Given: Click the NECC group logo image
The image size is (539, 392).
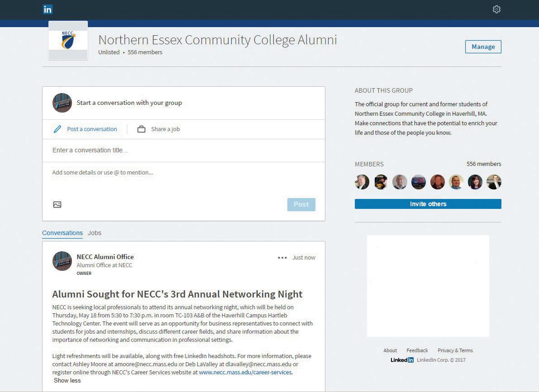Looking at the screenshot, I should coord(68,40).
